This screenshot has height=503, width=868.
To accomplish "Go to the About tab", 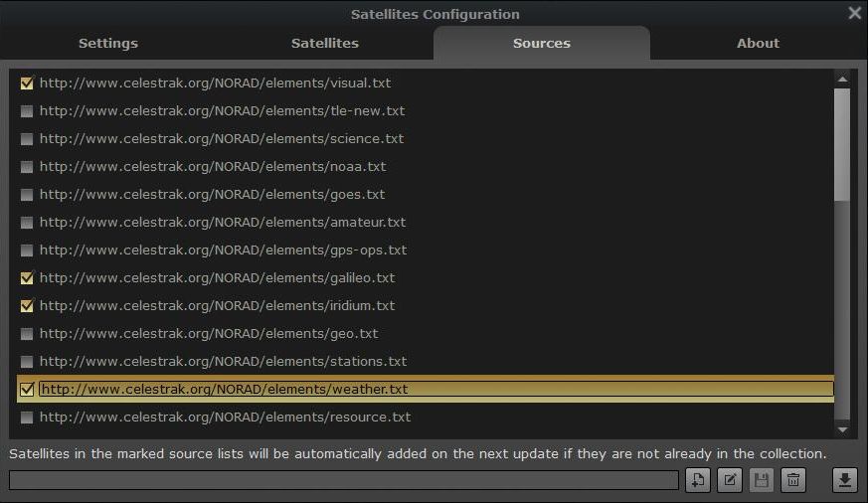I will (x=758, y=44).
